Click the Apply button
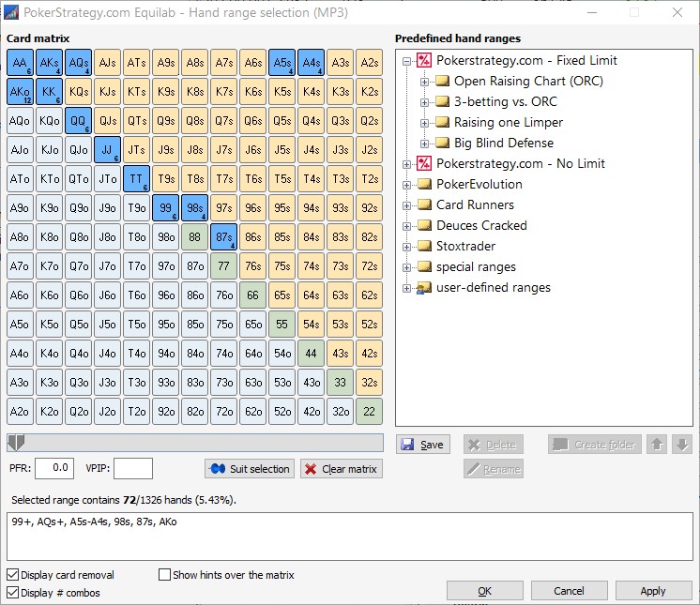This screenshot has height=605, width=700. click(654, 591)
